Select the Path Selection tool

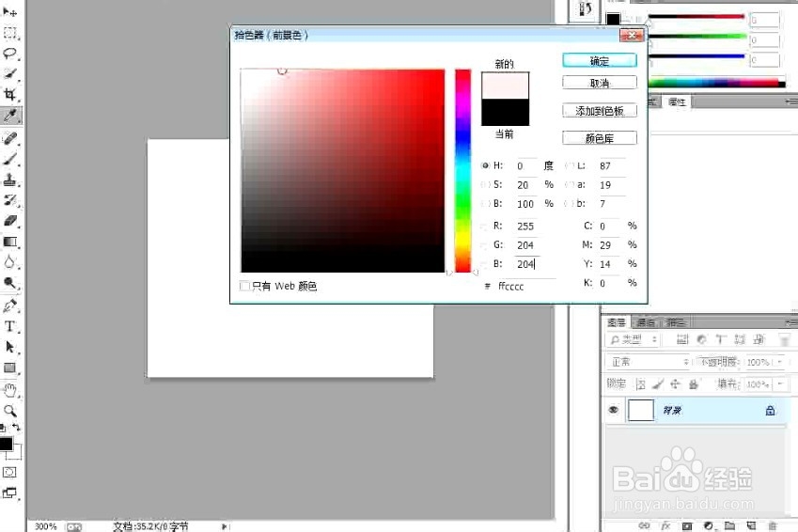(9, 347)
